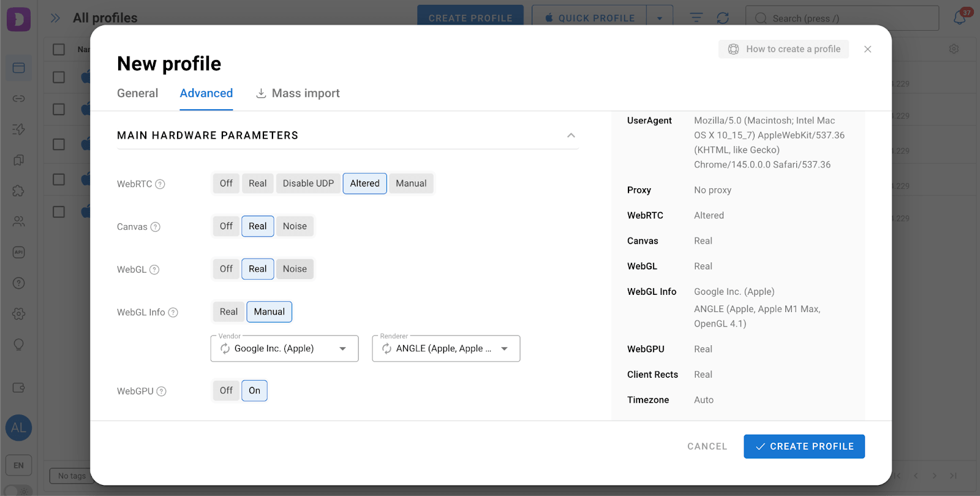Close the New profile dialog
This screenshot has width=980, height=496.
(x=867, y=49)
